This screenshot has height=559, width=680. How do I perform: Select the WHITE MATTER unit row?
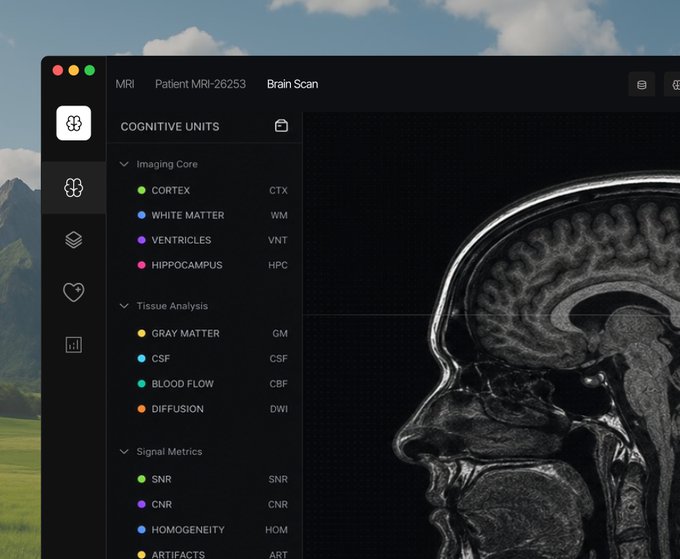(x=212, y=215)
